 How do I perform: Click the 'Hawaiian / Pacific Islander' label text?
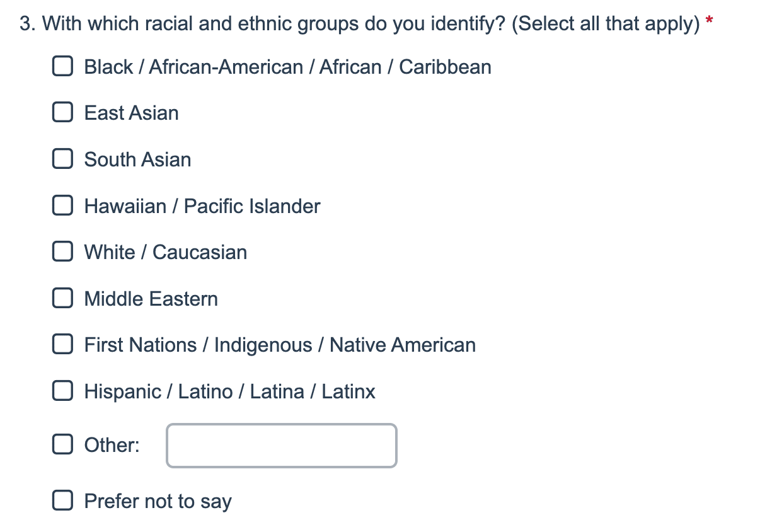pos(202,205)
